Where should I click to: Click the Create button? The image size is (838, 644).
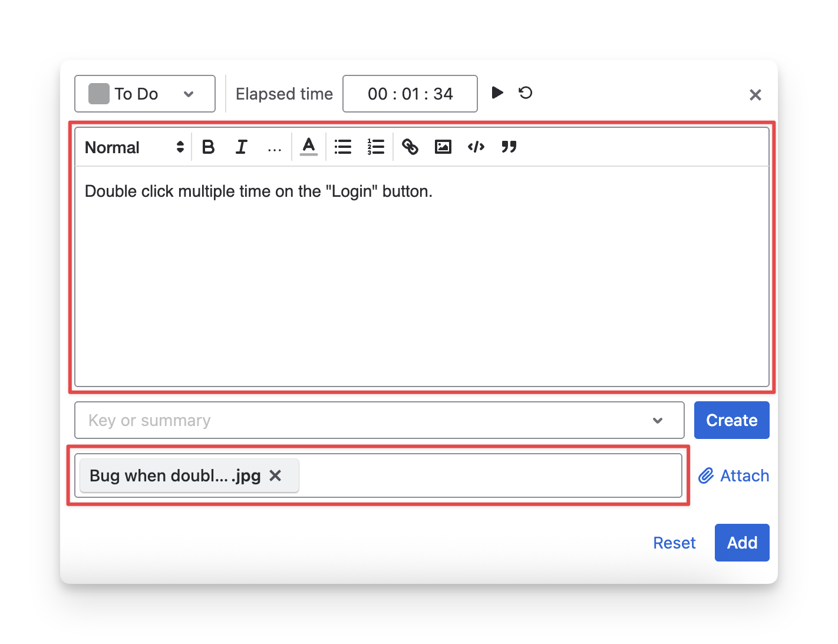click(731, 420)
